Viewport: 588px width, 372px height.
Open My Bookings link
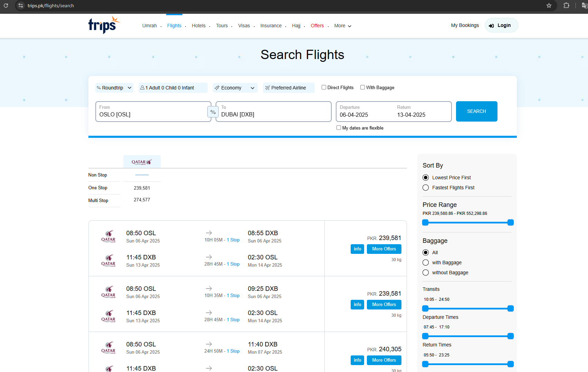click(x=465, y=25)
